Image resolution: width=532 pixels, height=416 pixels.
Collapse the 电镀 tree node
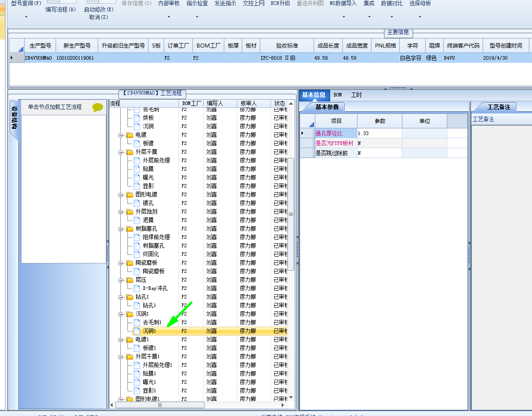coord(121,135)
